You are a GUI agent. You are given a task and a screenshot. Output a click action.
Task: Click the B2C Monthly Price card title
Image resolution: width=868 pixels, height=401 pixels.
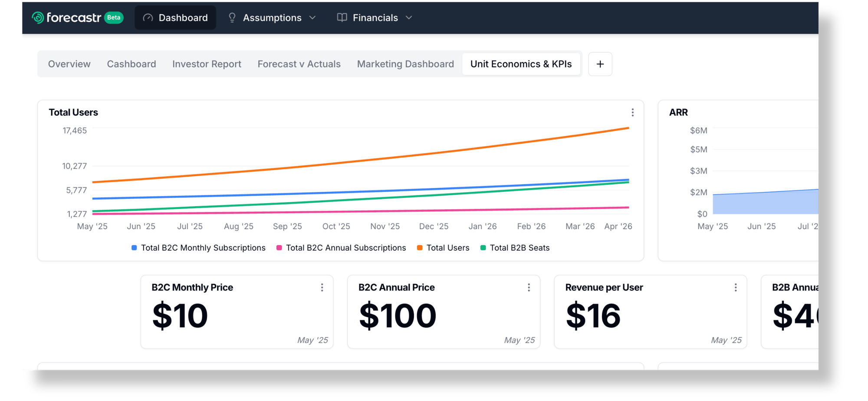pyautogui.click(x=192, y=287)
